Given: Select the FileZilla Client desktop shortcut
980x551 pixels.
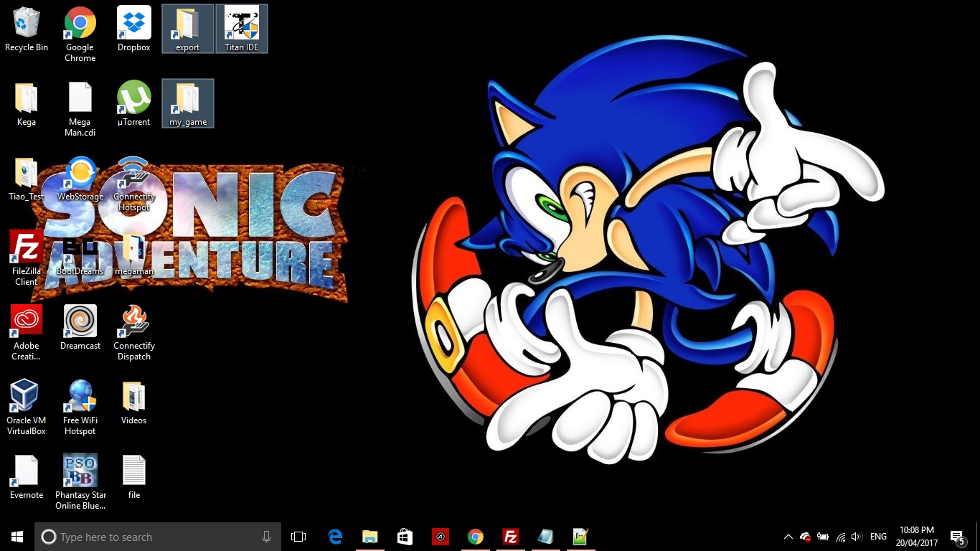Looking at the screenshot, I should tap(27, 258).
